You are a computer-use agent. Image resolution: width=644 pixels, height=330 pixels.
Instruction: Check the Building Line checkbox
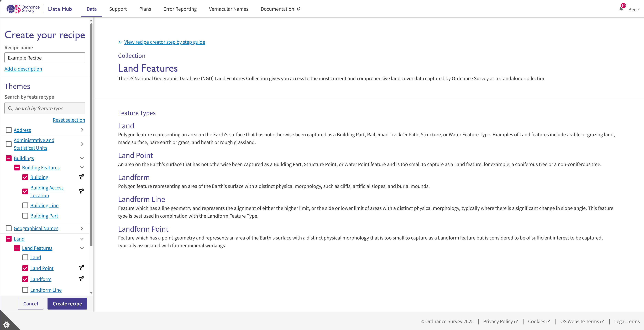tap(25, 205)
